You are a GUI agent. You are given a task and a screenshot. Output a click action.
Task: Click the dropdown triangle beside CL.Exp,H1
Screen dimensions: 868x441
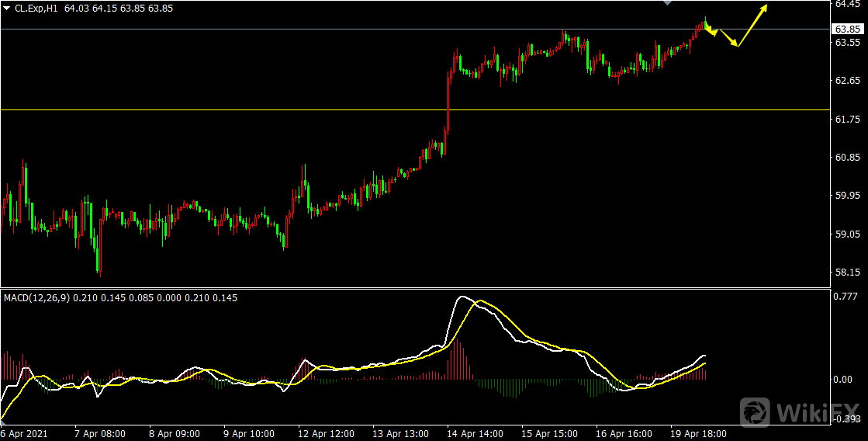coord(7,8)
